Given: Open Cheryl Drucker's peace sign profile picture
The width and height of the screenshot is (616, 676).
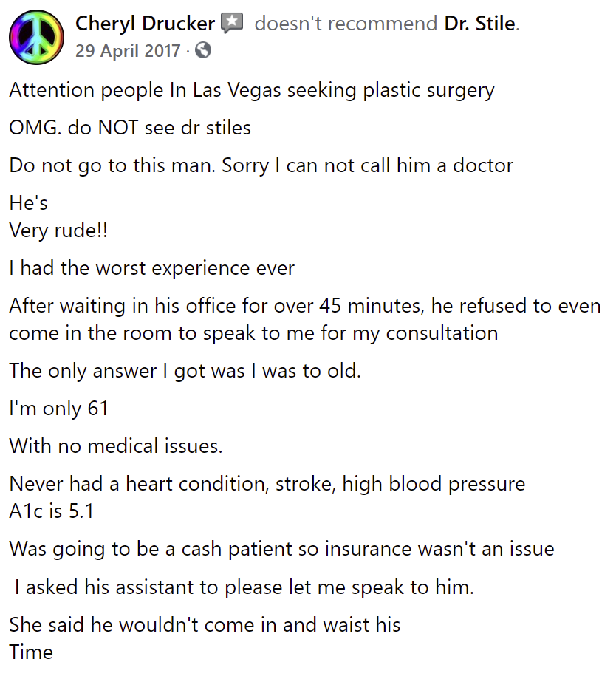Looking at the screenshot, I should tap(36, 38).
